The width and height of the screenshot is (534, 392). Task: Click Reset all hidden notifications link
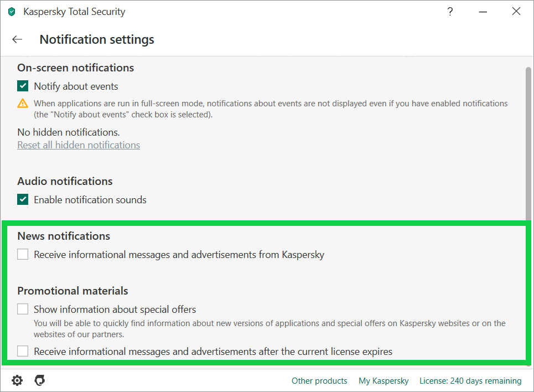point(79,145)
